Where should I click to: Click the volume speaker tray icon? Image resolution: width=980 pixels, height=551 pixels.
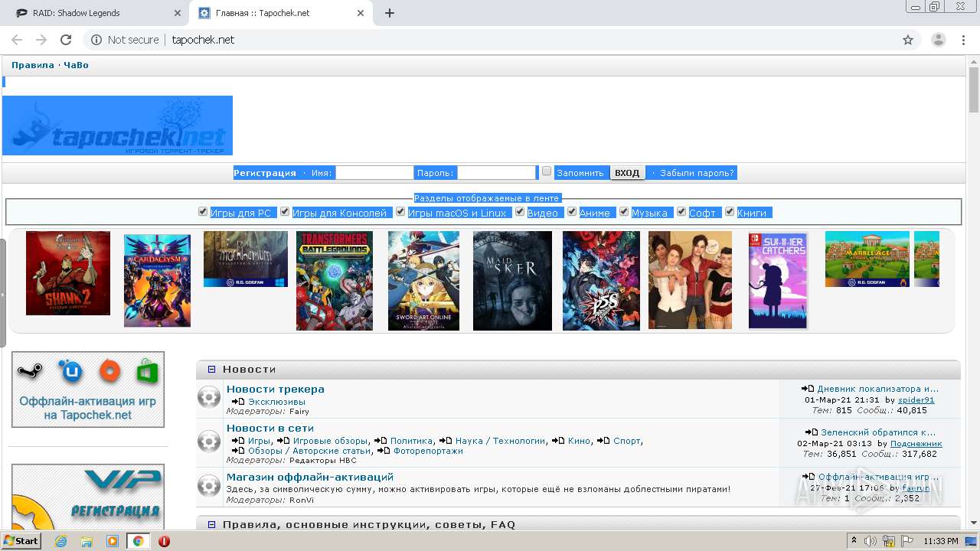point(871,541)
